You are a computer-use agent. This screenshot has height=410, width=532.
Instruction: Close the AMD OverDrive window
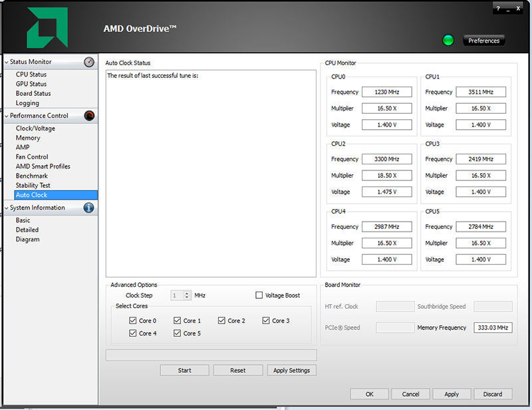[x=518, y=9]
